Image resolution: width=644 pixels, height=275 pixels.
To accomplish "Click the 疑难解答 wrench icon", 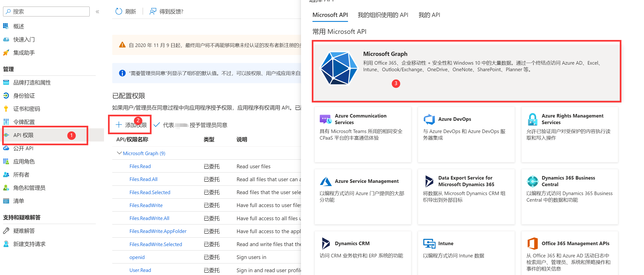I will coord(6,231).
